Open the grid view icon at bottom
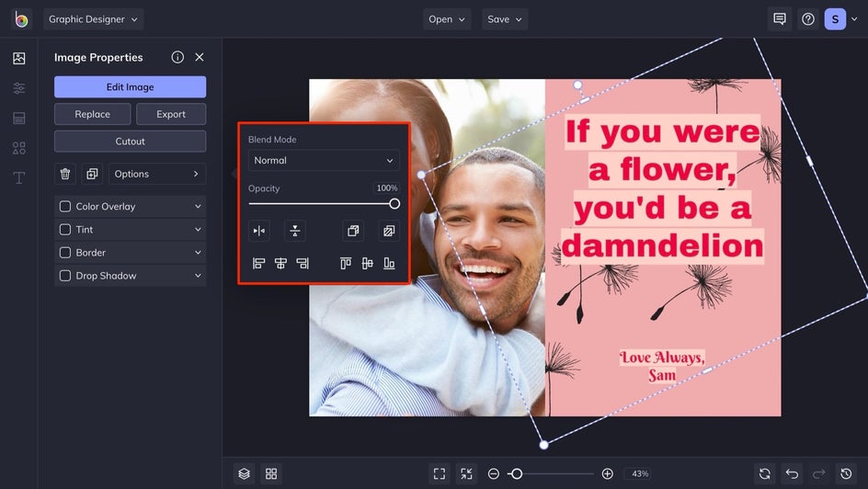868x489 pixels. (271, 473)
